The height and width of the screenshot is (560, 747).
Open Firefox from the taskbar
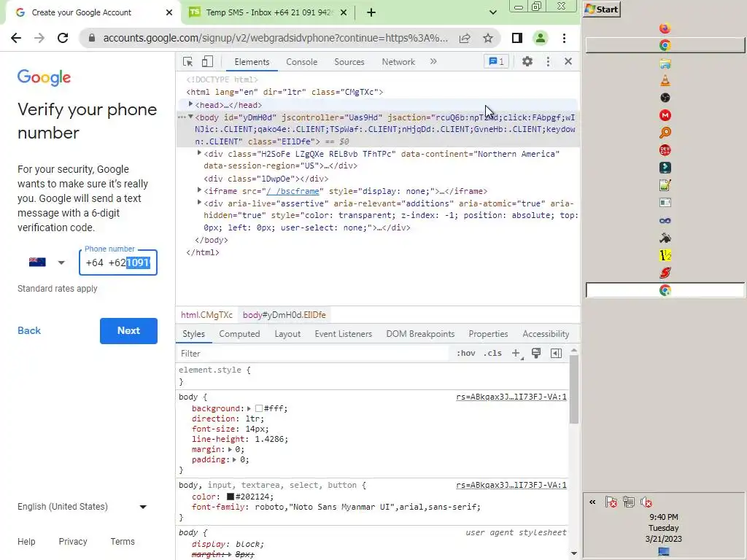point(665,28)
